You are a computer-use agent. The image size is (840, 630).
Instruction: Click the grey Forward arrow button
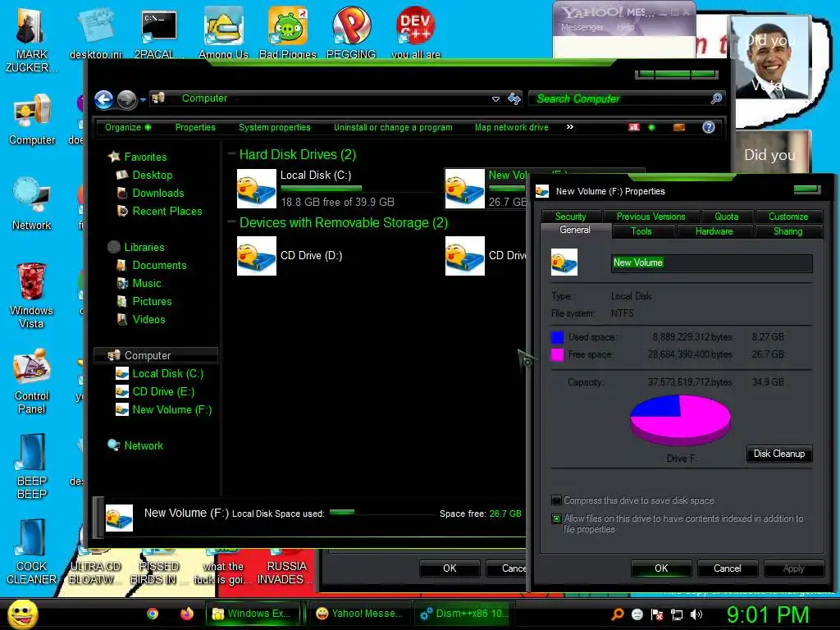(126, 99)
